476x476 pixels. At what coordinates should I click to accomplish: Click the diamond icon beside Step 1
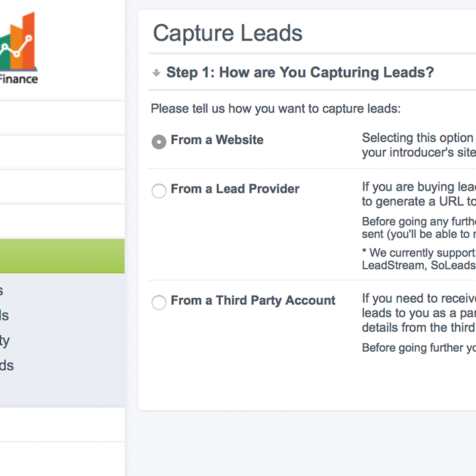click(x=156, y=73)
